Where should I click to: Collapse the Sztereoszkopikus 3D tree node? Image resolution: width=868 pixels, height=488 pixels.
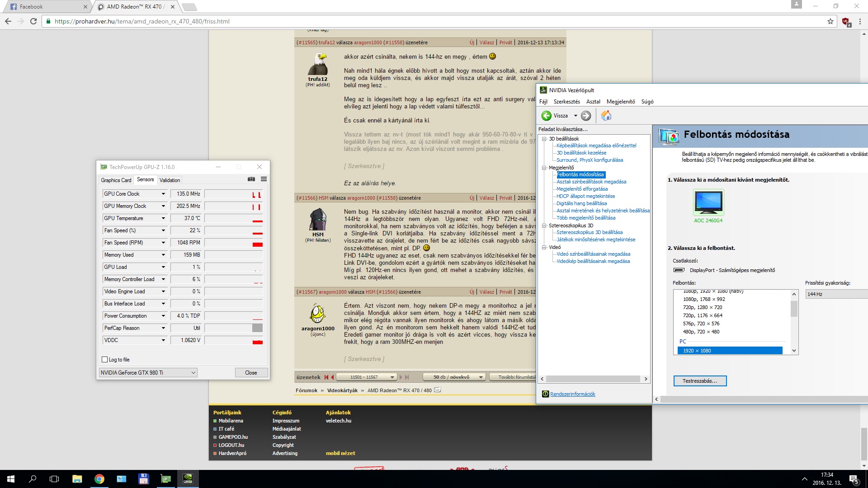pos(544,225)
